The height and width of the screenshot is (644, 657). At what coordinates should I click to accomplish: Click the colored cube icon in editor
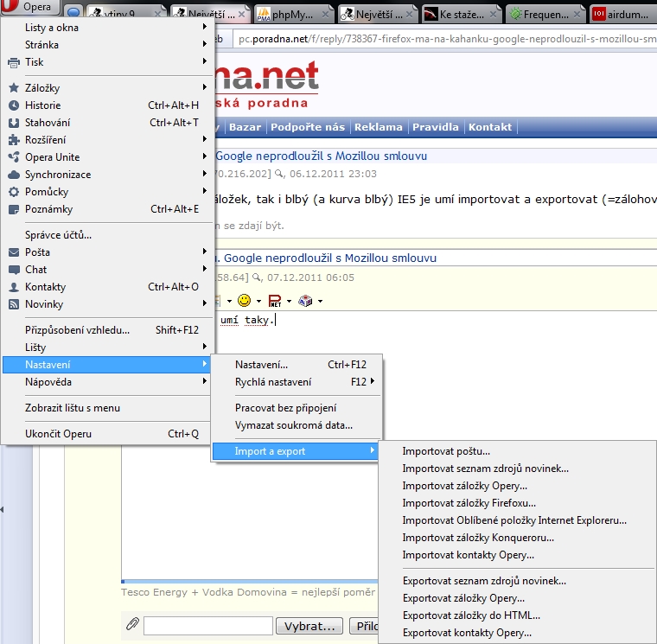point(305,301)
